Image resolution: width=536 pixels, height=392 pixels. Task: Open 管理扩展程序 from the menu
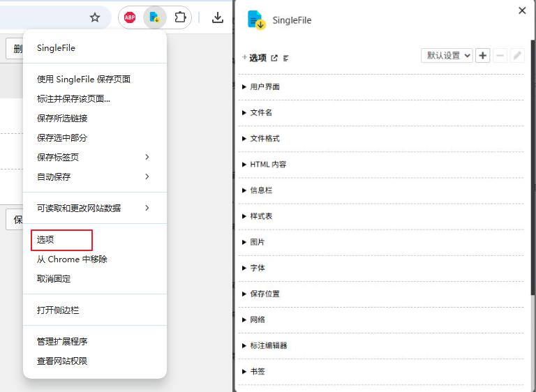coord(95,341)
